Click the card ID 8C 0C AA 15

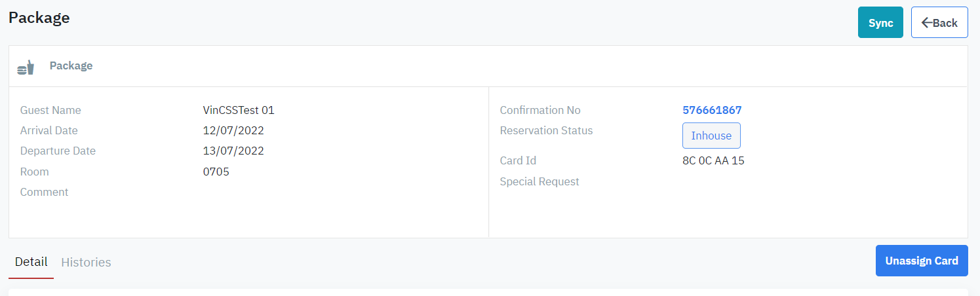click(x=713, y=160)
